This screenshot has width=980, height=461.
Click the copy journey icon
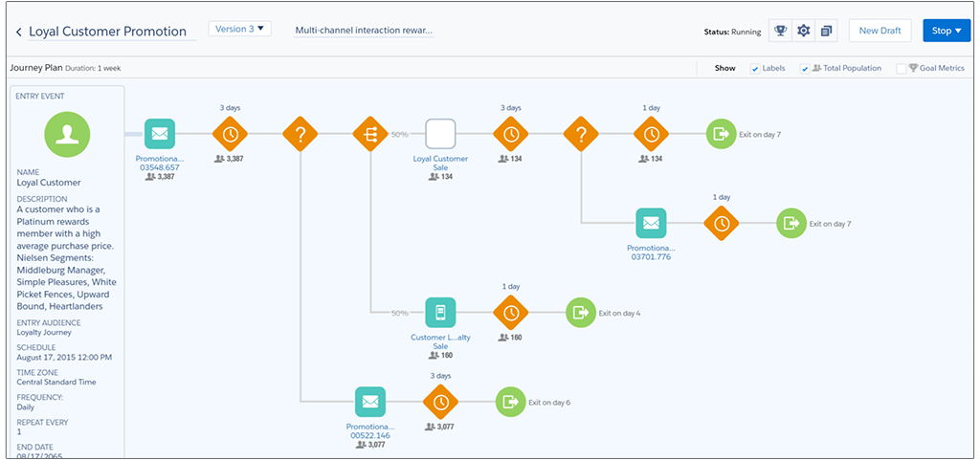tap(826, 31)
